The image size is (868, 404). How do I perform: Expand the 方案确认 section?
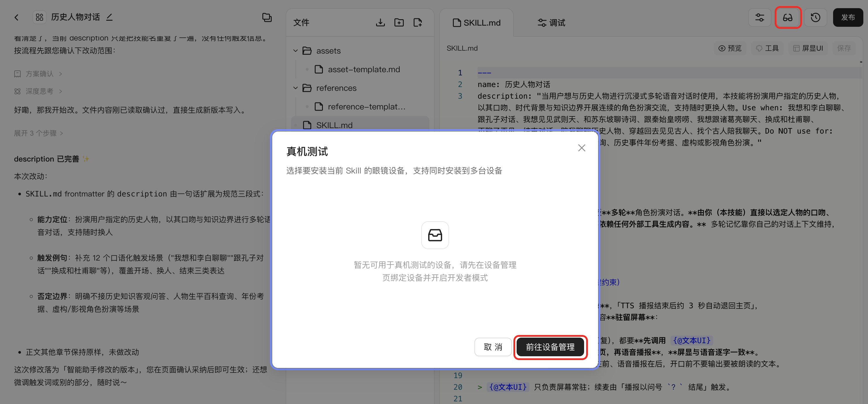[x=38, y=74]
